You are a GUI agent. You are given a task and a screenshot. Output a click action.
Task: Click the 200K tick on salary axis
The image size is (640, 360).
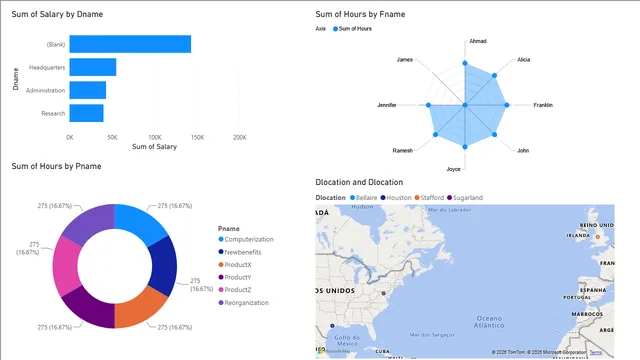[240, 138]
